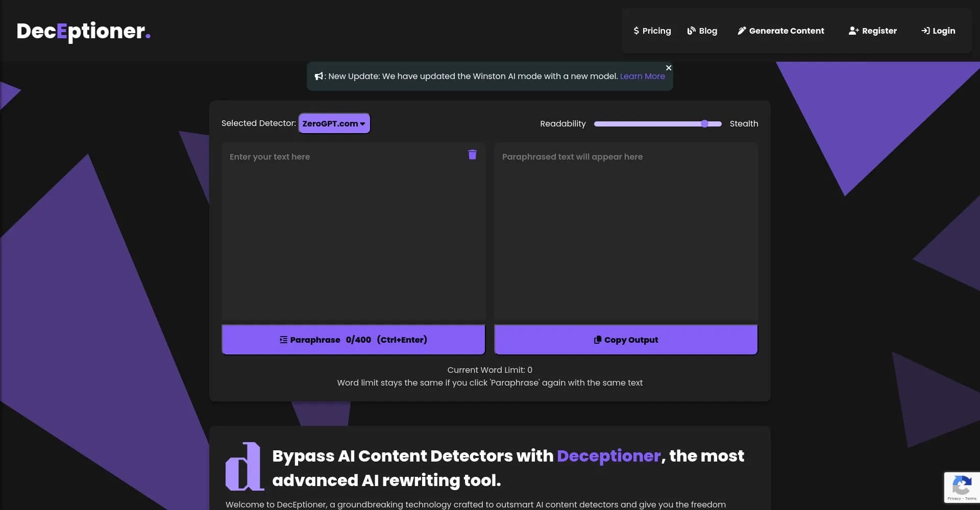Expand the Selected Detector menu chevron
The width and height of the screenshot is (980, 510).
pos(362,123)
